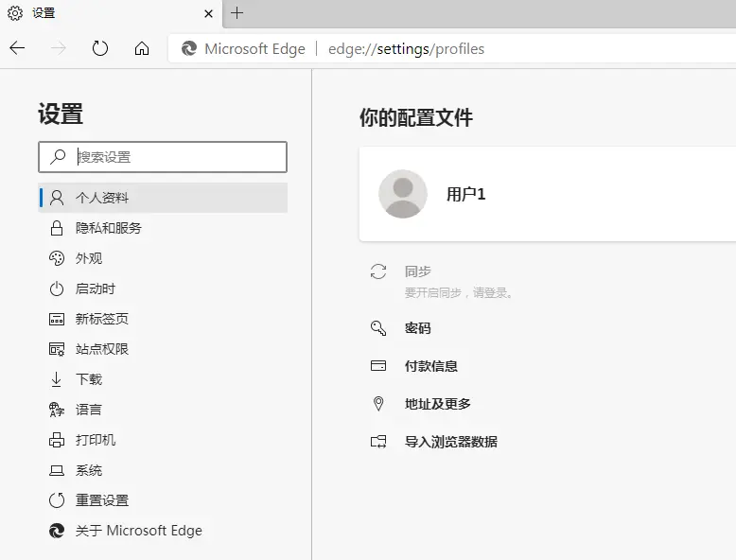Open 系统 settings section
The image size is (736, 560).
click(163, 470)
